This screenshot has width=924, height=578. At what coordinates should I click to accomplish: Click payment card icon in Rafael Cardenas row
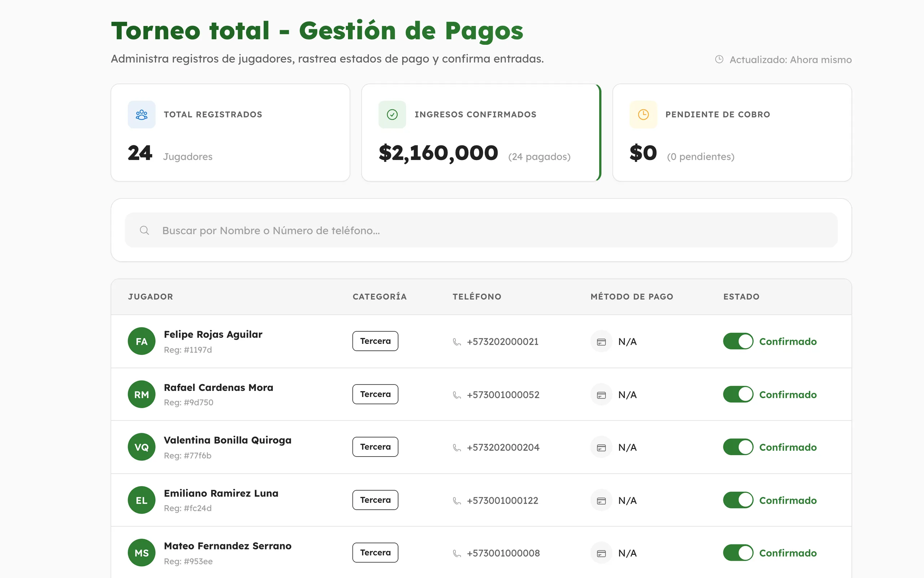click(x=601, y=394)
